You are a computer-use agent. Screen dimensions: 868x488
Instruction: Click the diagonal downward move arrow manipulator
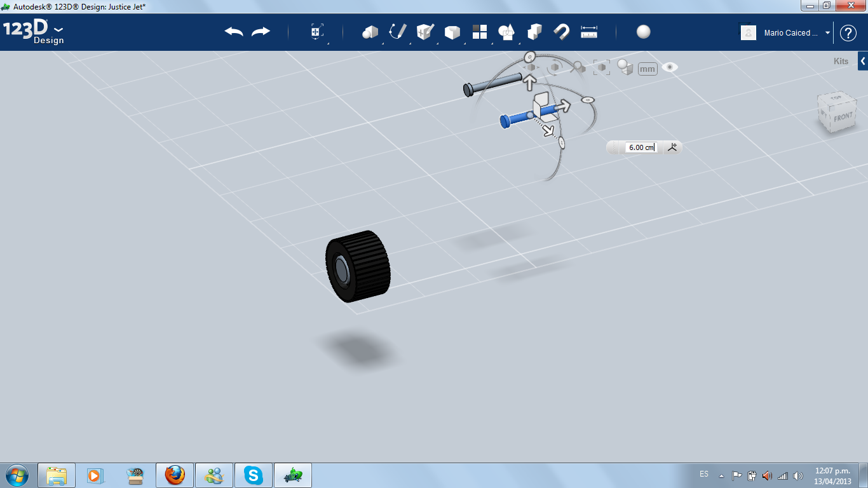click(x=549, y=130)
